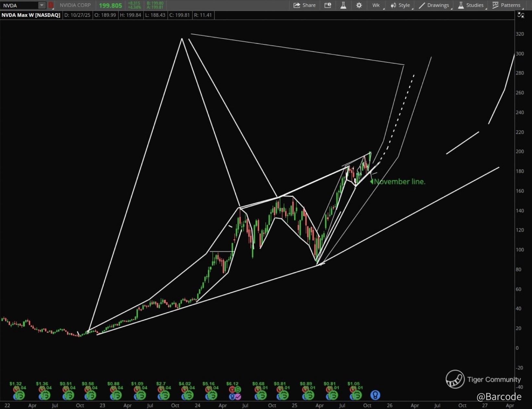
Task: Click the L: 188.43 low value
Action: coord(155,15)
